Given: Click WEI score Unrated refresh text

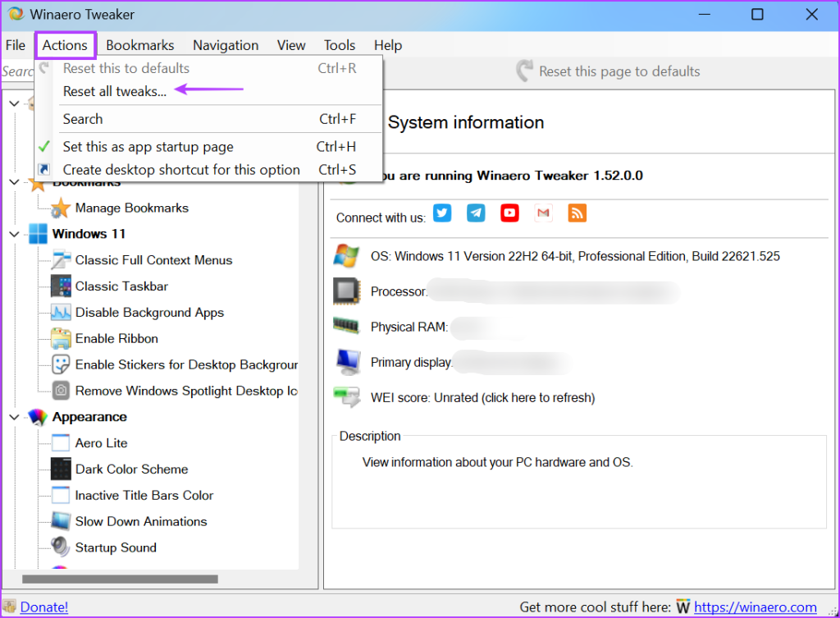Looking at the screenshot, I should point(482,398).
